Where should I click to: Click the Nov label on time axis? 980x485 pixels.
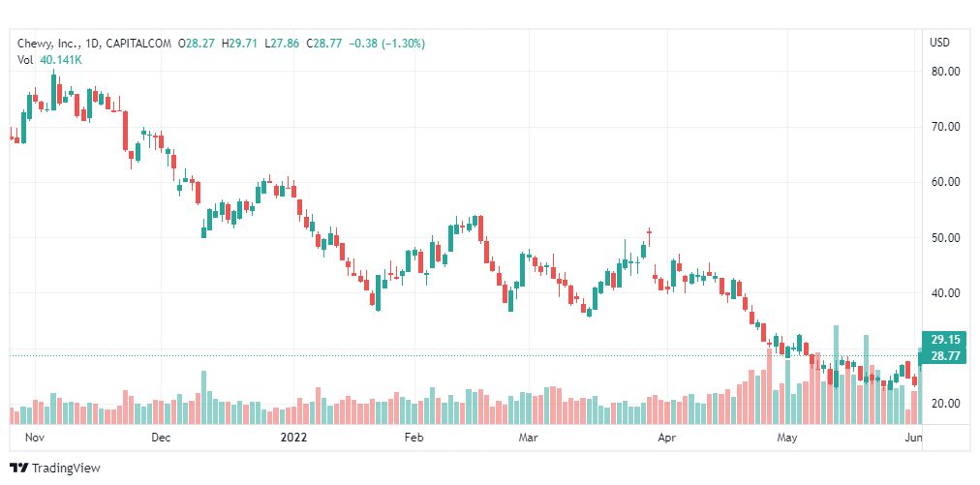tap(33, 438)
